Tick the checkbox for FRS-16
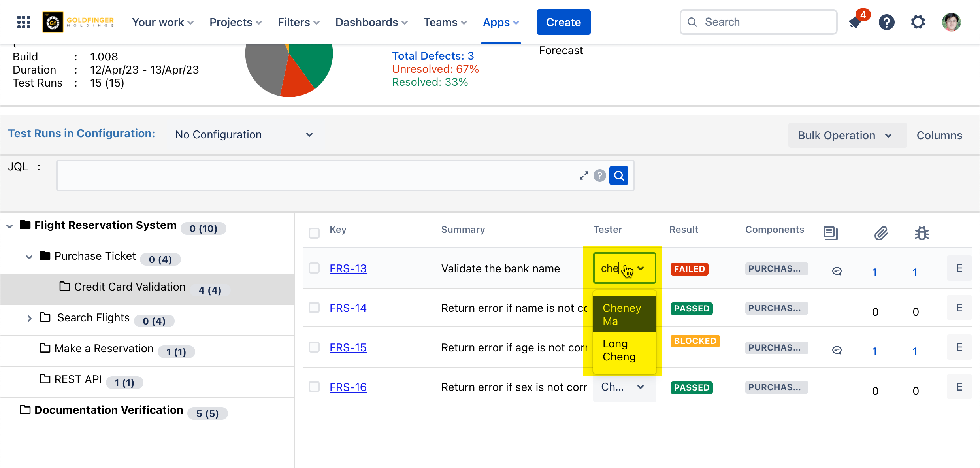This screenshot has width=980, height=468. pos(314,387)
